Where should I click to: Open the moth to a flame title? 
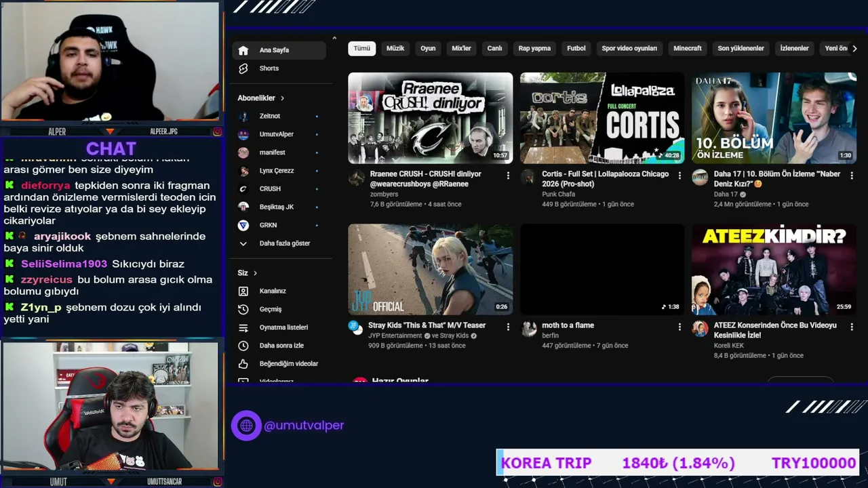[568, 325]
